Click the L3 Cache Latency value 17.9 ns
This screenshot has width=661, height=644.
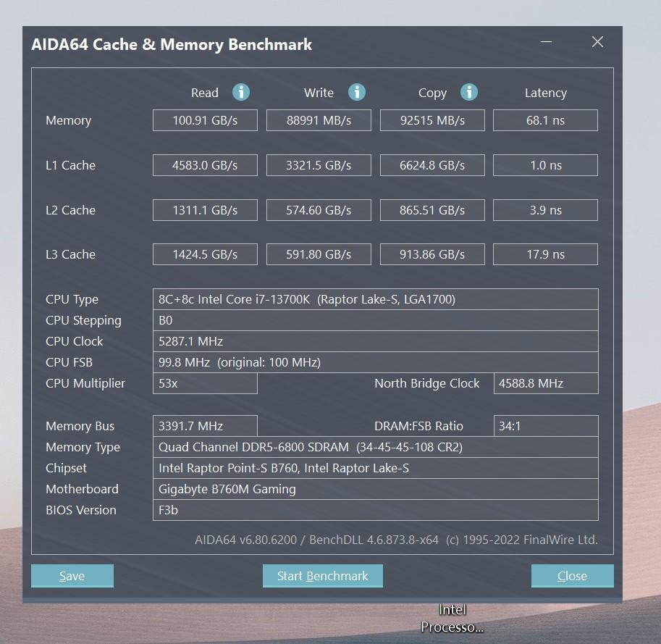(x=545, y=254)
